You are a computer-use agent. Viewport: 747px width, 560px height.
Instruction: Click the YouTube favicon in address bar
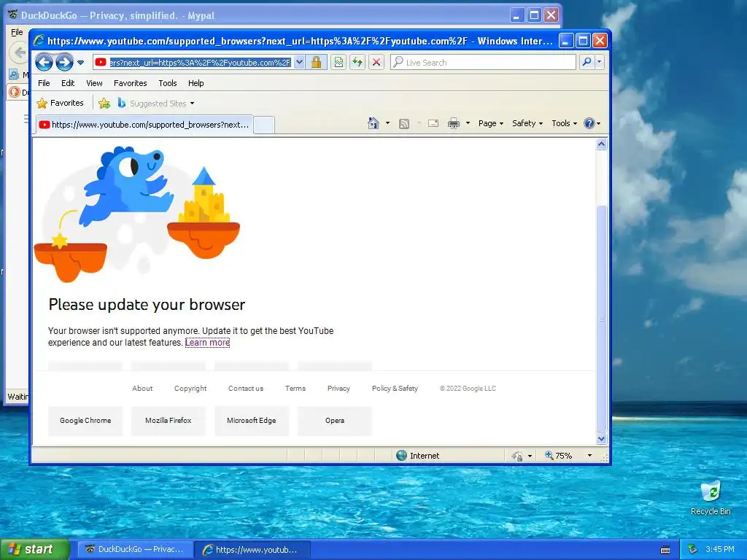click(101, 62)
